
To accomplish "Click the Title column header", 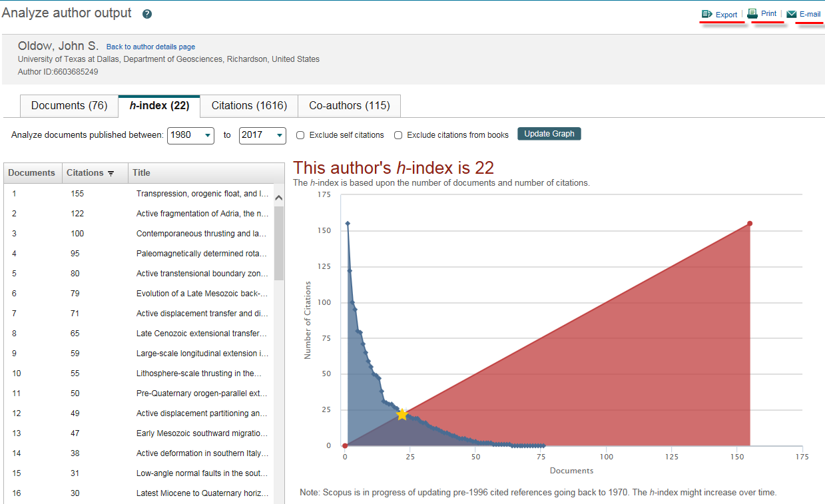I will (x=141, y=173).
